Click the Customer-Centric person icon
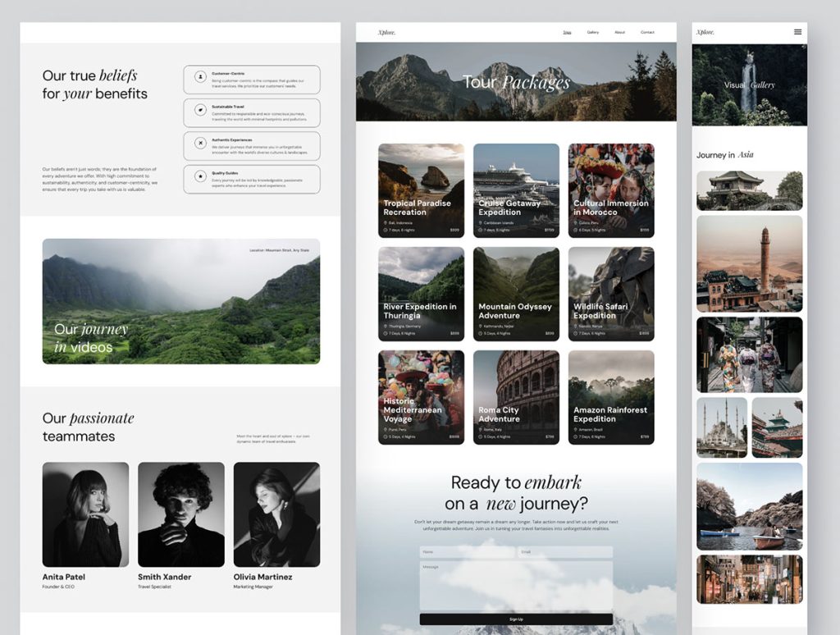The image size is (840, 635). tap(200, 76)
